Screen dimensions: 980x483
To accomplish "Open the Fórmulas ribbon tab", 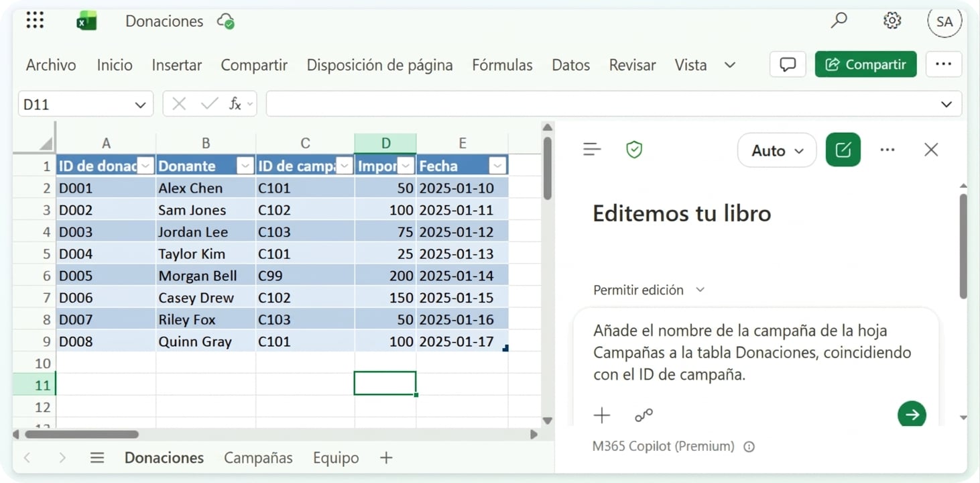I will tap(502, 65).
